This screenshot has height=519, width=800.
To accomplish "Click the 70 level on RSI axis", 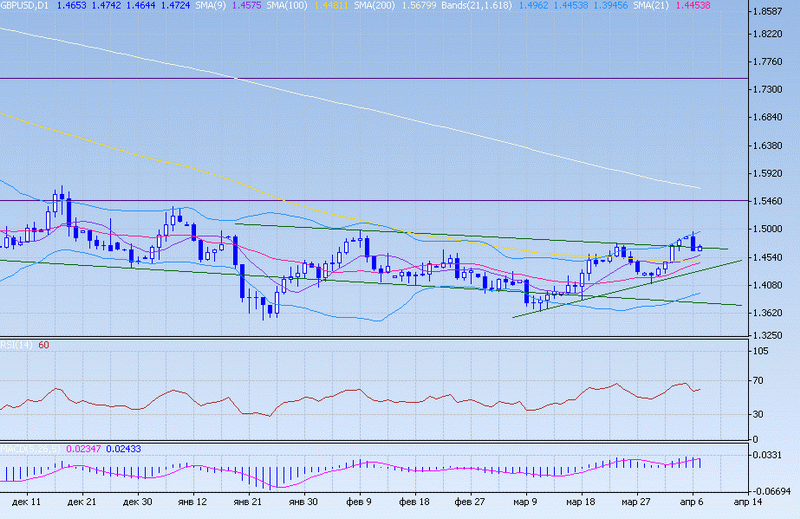I will [759, 381].
